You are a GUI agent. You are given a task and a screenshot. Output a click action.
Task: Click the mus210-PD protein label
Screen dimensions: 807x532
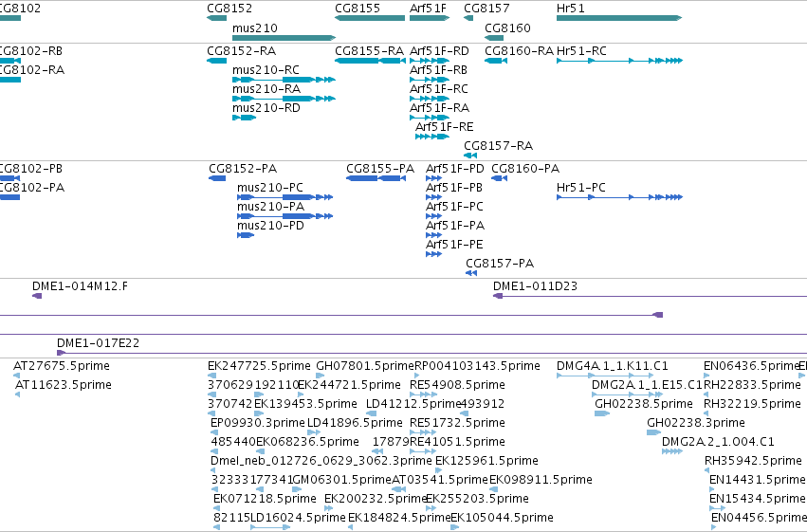click(x=270, y=227)
